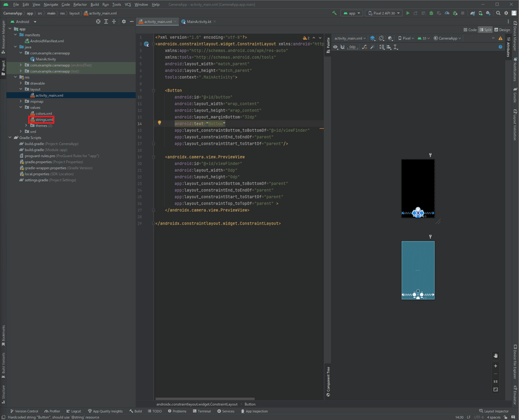Open Logcat from the bottom toolbar
The height and width of the screenshot is (420, 519).
[73, 411]
